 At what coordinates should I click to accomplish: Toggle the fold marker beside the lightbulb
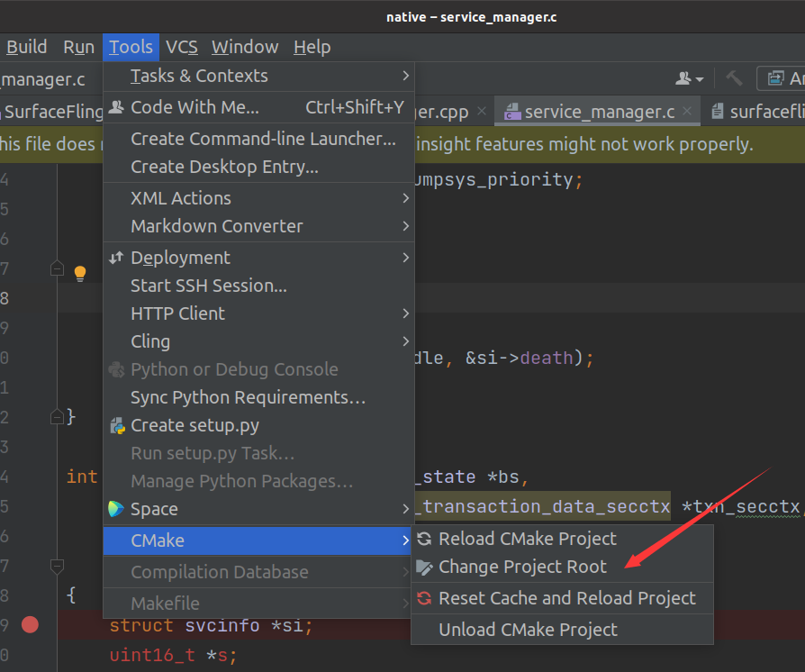57,268
